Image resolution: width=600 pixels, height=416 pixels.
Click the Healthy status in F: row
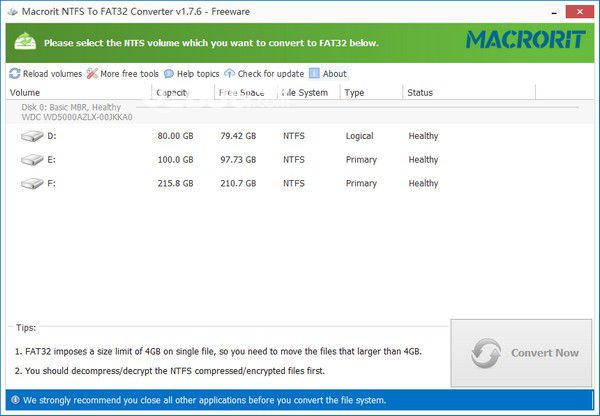[423, 183]
